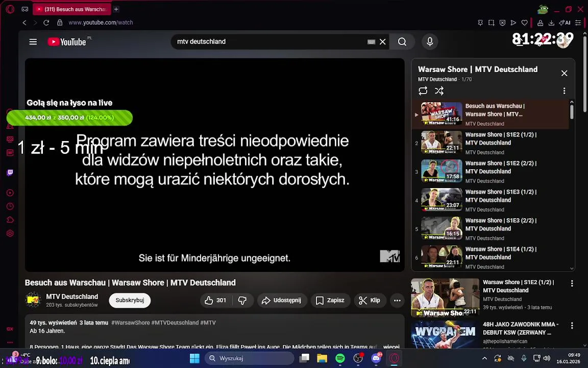Show hidden system tray icons chevron
The image size is (588, 368).
click(484, 358)
